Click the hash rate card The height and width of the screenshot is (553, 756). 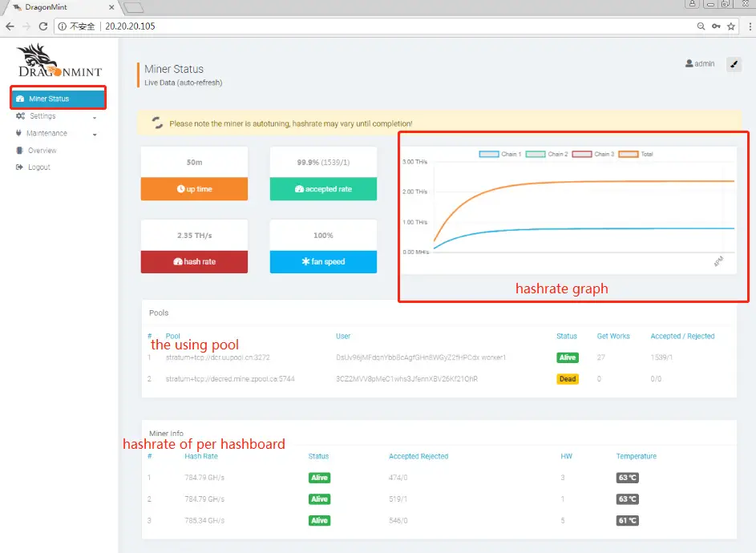pos(194,247)
